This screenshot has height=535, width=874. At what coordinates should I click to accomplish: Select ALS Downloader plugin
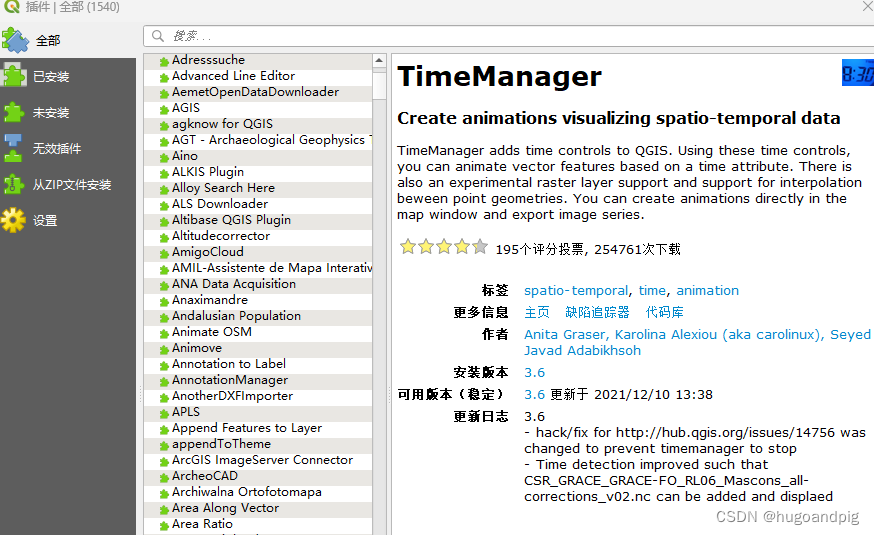(258, 204)
